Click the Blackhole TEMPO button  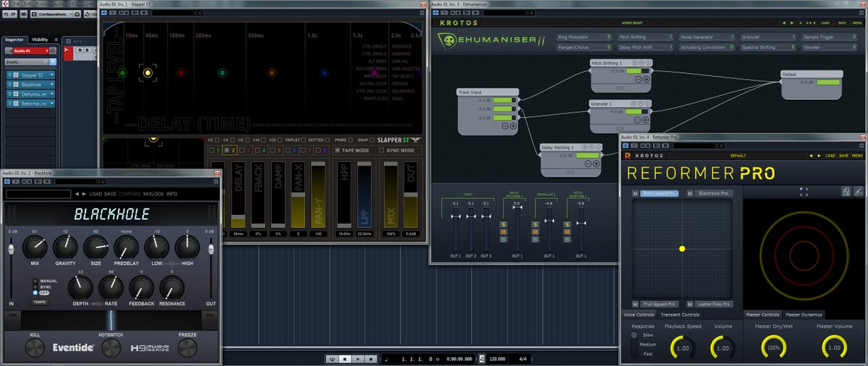coord(40,302)
